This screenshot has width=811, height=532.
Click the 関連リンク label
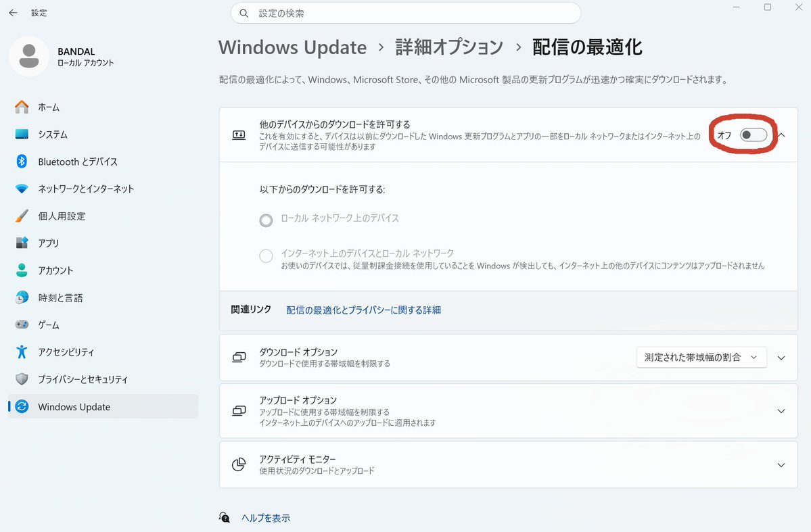pos(251,309)
